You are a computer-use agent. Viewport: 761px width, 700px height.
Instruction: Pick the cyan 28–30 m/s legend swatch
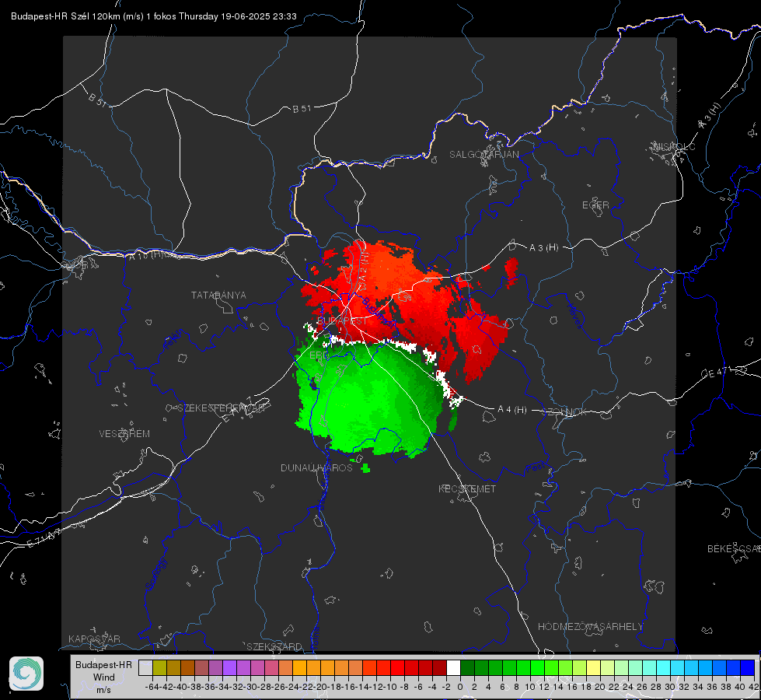(664, 668)
